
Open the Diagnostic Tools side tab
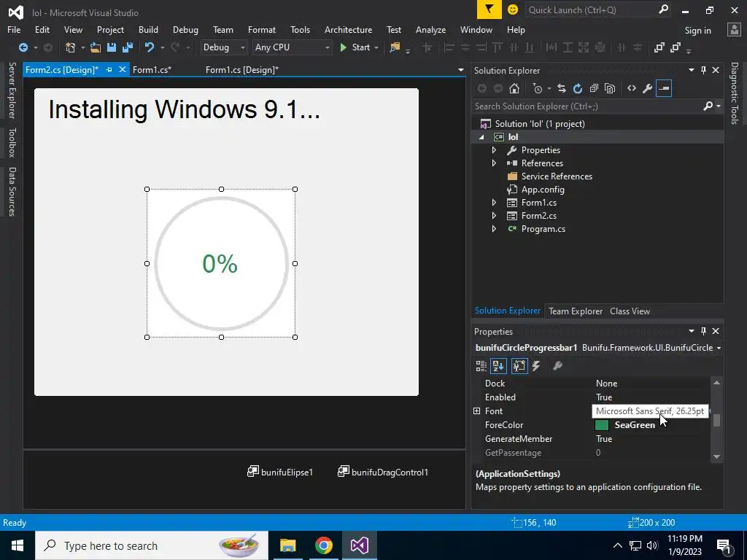(734, 93)
